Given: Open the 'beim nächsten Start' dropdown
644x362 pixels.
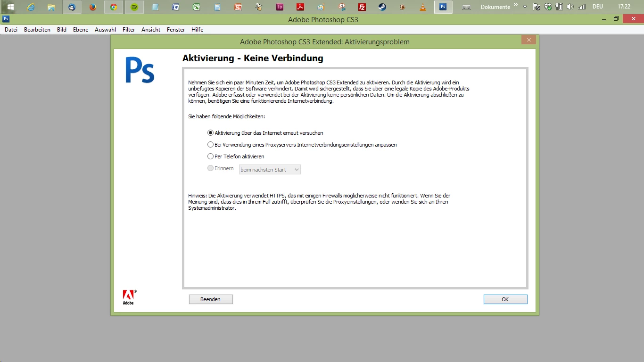Looking at the screenshot, I should [270, 170].
